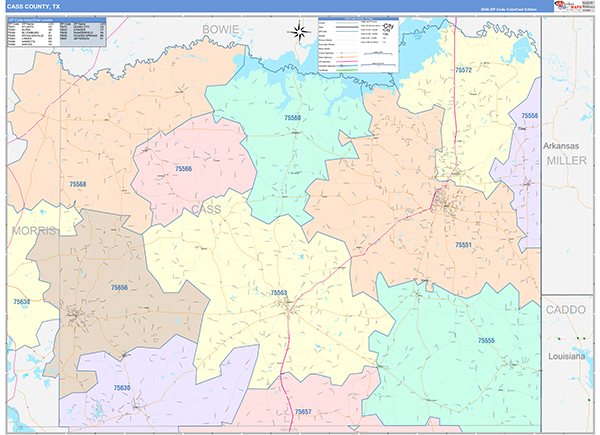
Task: Select ZIP code label 75555
Action: 486,341
